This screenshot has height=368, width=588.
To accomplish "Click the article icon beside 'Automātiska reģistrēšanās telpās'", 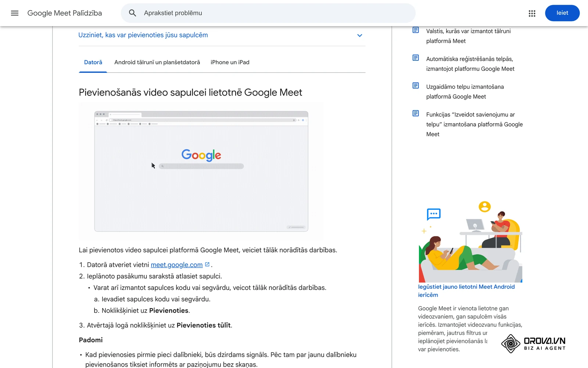I will 416,58.
